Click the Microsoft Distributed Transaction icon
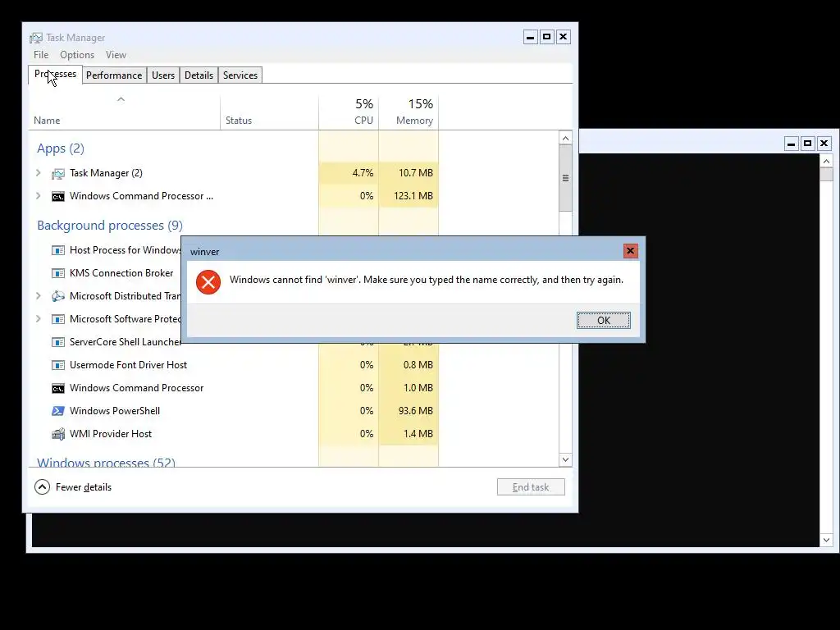The height and width of the screenshot is (630, 840). click(x=58, y=295)
